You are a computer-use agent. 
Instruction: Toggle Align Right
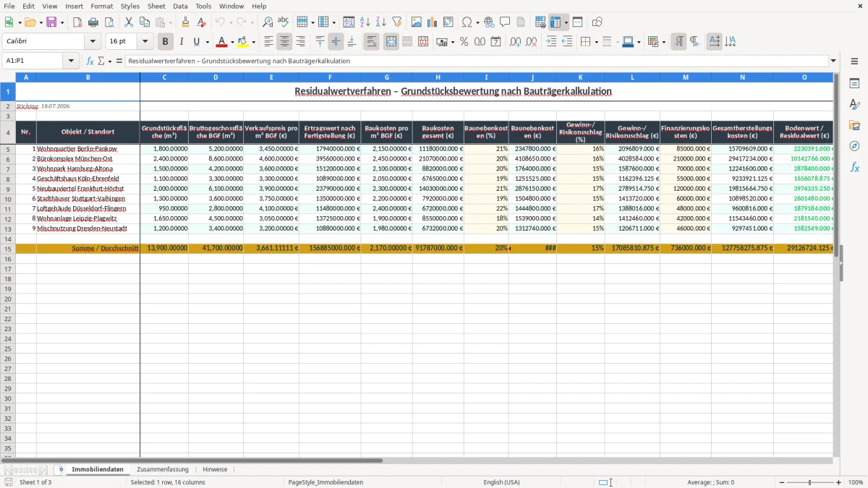(301, 42)
